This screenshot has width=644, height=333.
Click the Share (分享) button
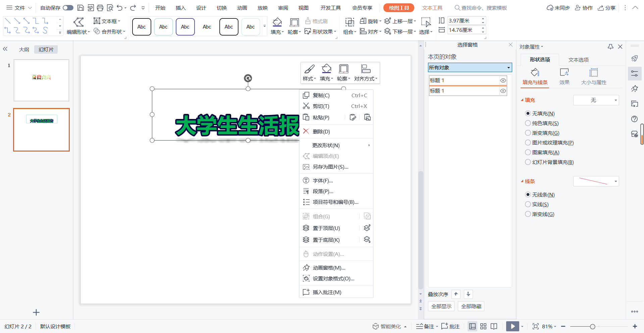tap(607, 8)
